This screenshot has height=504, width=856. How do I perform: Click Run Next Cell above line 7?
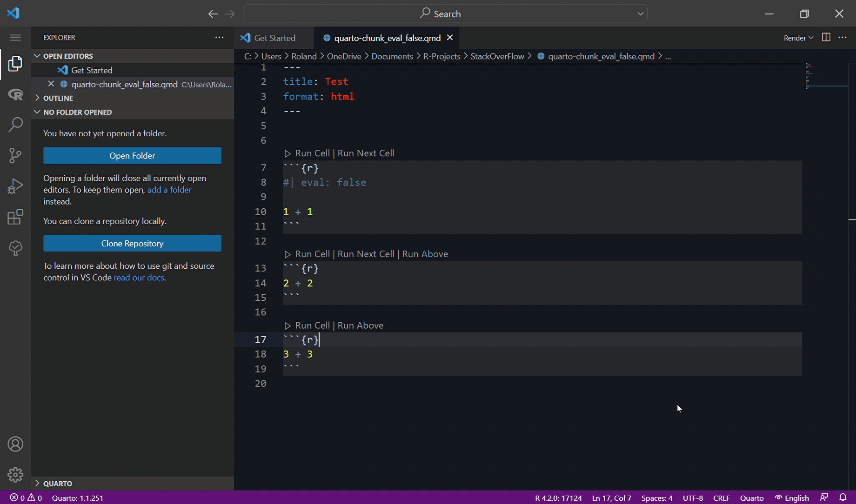[366, 153]
